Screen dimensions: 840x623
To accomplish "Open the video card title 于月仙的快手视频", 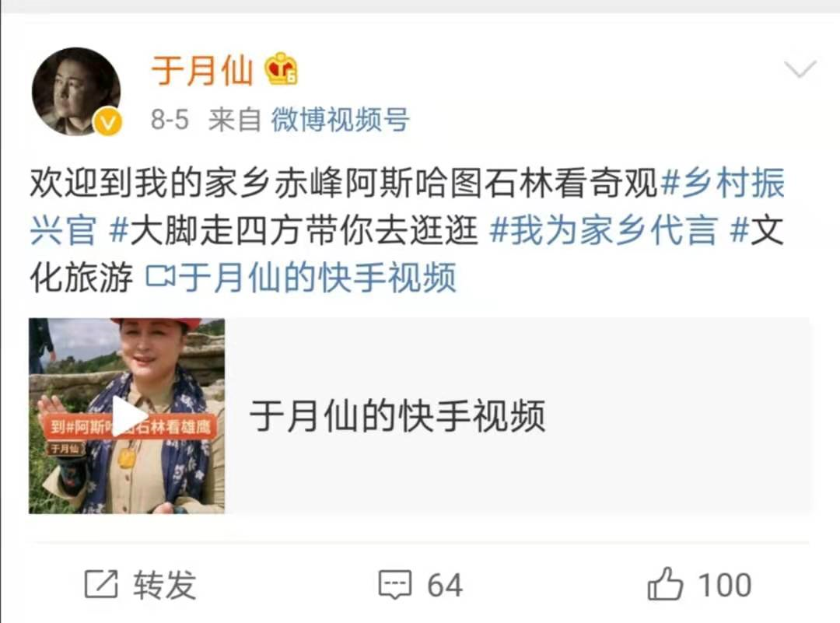I will [397, 415].
